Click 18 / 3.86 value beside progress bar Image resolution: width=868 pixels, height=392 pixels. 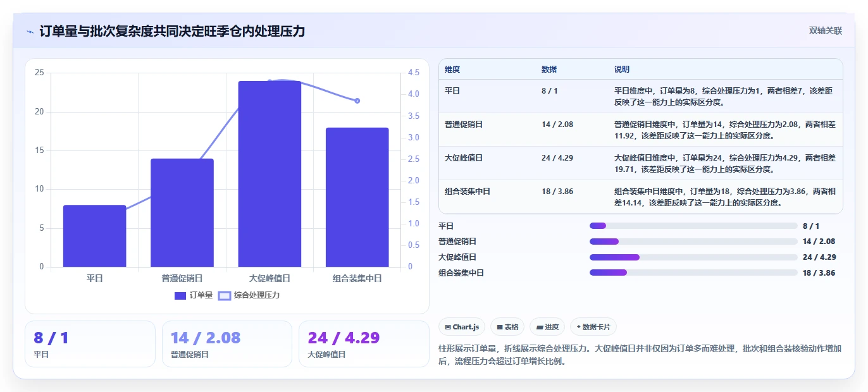pyautogui.click(x=819, y=273)
